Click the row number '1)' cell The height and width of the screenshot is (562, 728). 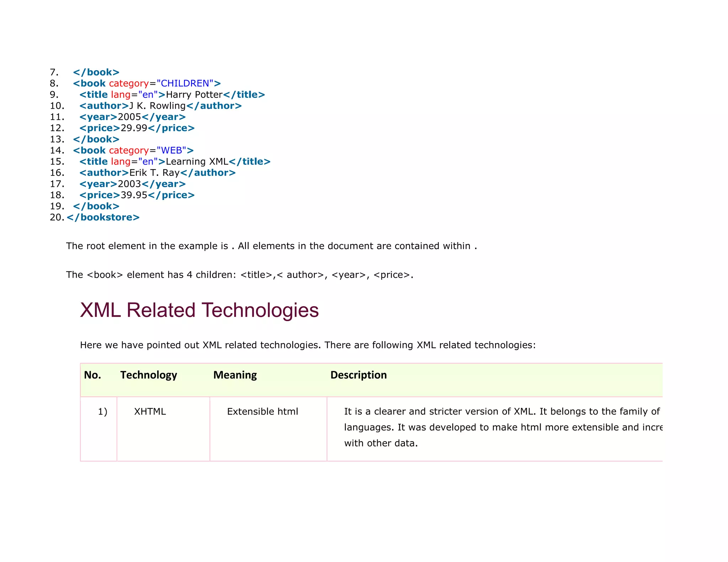(102, 412)
